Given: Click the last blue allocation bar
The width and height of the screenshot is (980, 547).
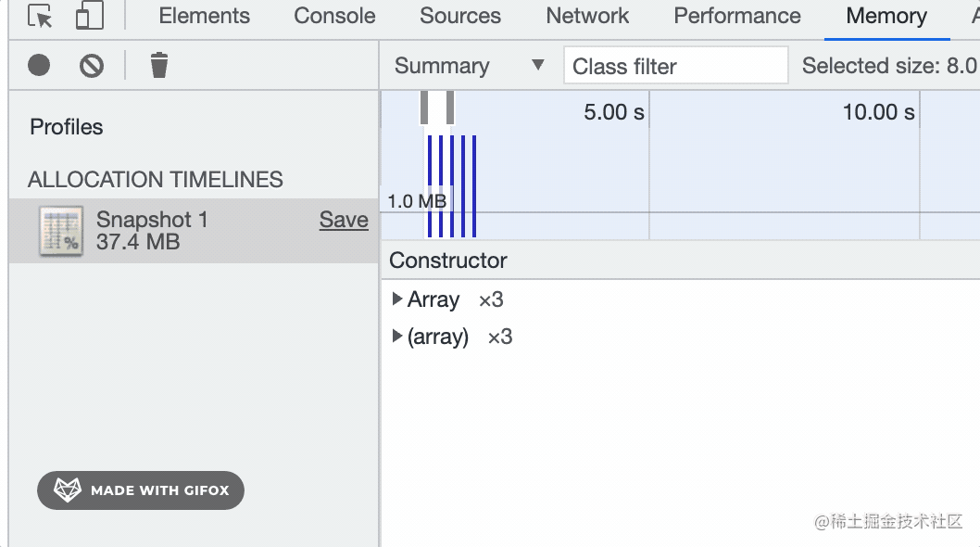Looking at the screenshot, I should pyautogui.click(x=474, y=185).
